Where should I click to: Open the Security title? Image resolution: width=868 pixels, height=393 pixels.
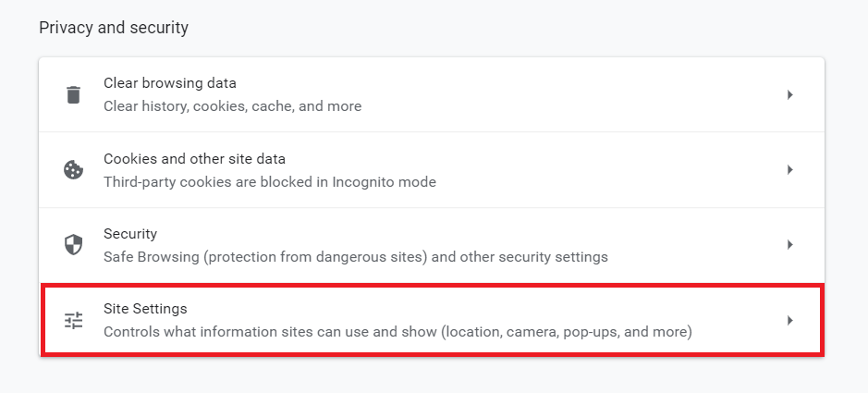130,234
